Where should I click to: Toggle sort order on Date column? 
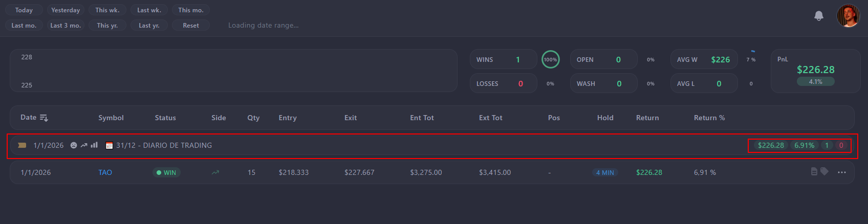click(x=44, y=118)
